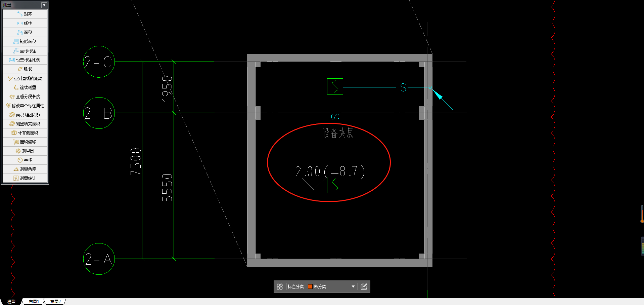
Task: Select the 线性 linear measurement tool
Action: 25,23
